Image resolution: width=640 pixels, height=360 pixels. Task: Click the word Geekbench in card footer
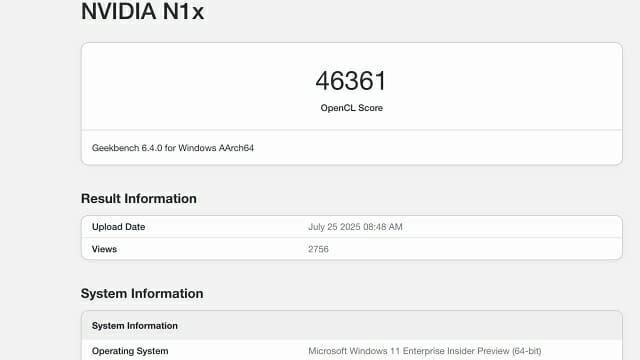(116, 148)
